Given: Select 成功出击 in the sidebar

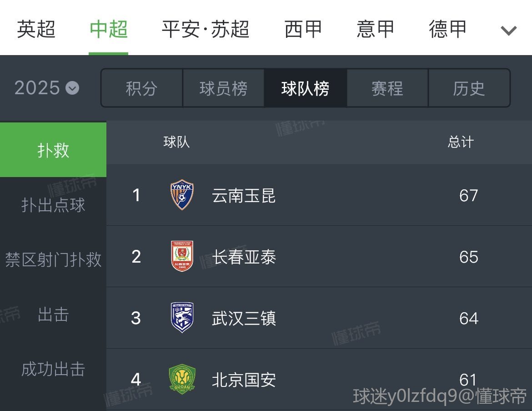Looking at the screenshot, I should 53,369.
